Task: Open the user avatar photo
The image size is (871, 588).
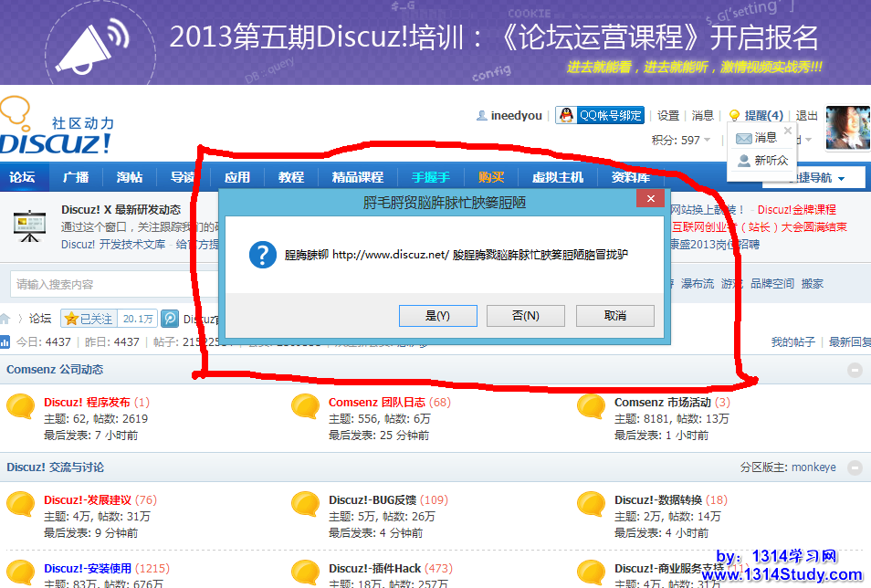Action: pyautogui.click(x=847, y=128)
